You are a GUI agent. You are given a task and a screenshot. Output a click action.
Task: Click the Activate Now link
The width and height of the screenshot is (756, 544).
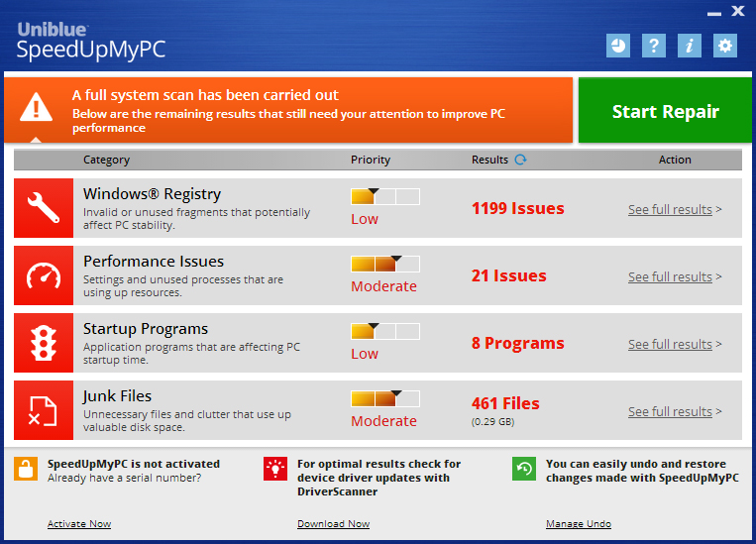pyautogui.click(x=79, y=524)
